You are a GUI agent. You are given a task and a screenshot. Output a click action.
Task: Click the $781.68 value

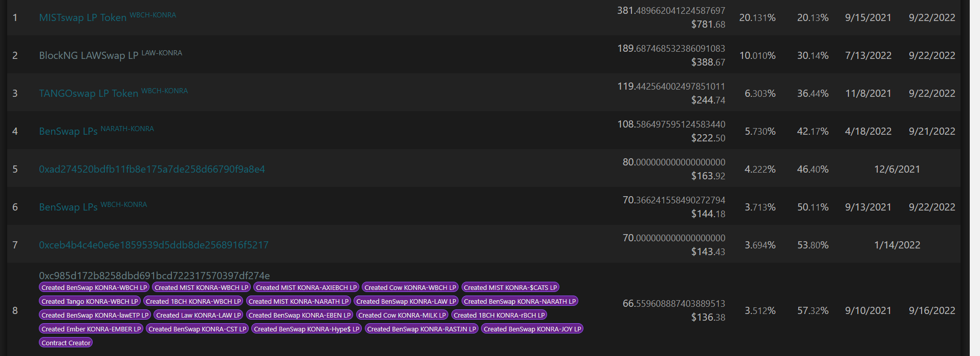708,24
